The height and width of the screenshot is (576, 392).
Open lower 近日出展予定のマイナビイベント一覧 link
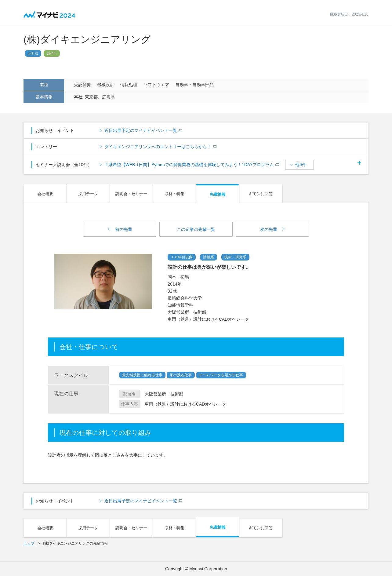tap(140, 501)
